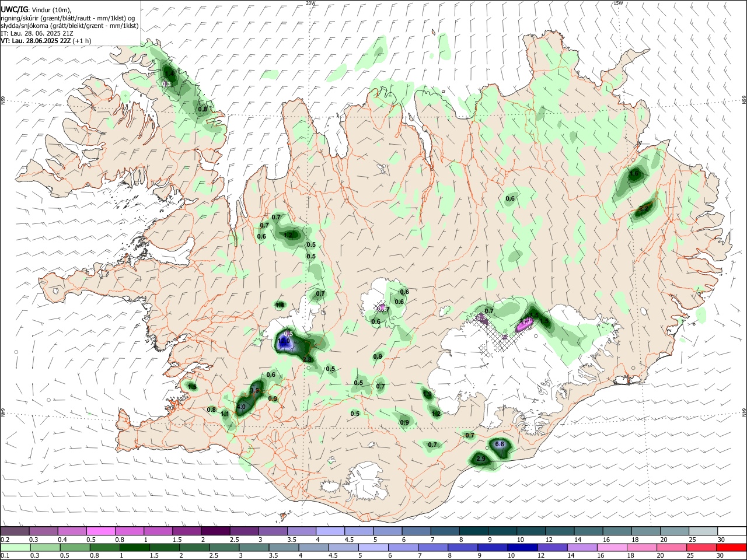747x560 pixels.
Task: Pick the light pink swatch between 16 and 18 in the rain legend
Action: [612, 547]
